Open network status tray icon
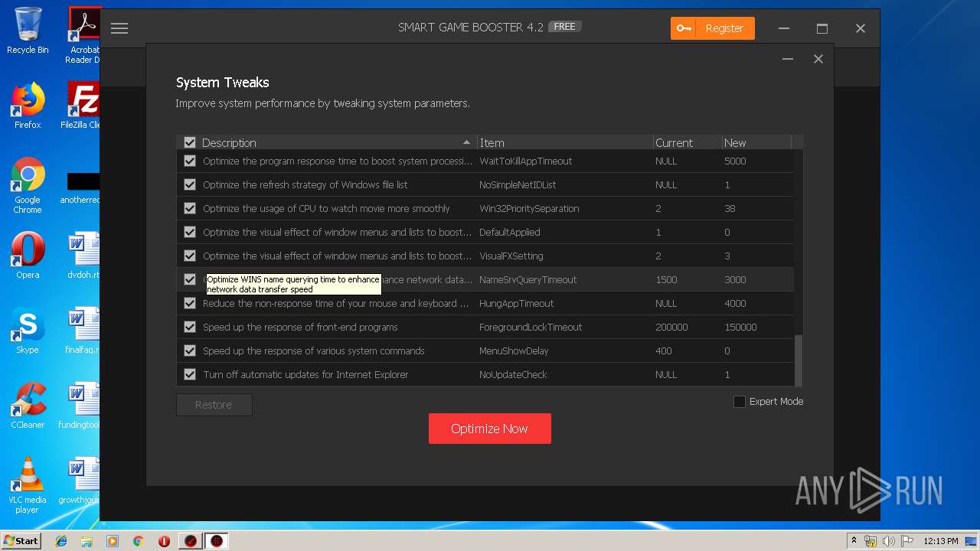Screen dimensions: 980x551 click(871, 541)
